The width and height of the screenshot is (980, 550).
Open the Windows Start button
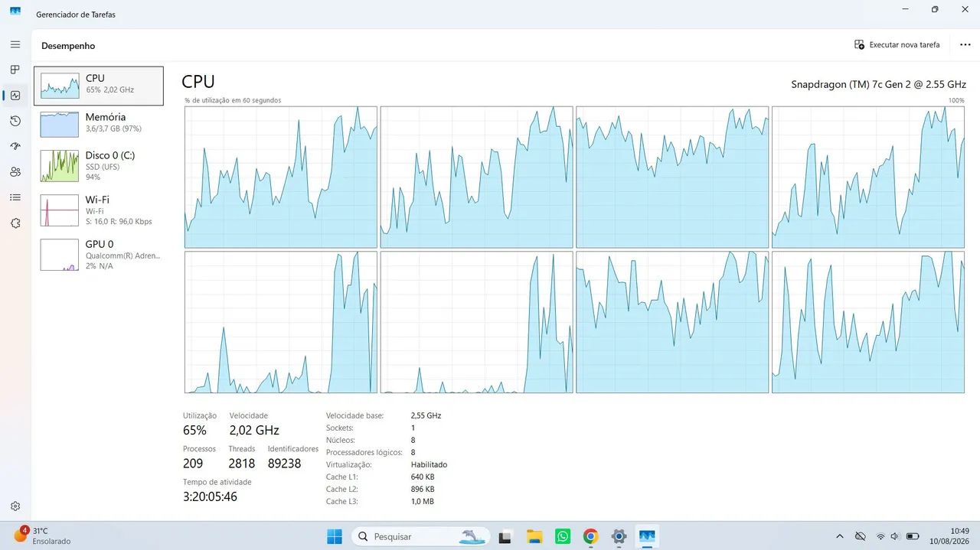[335, 536]
